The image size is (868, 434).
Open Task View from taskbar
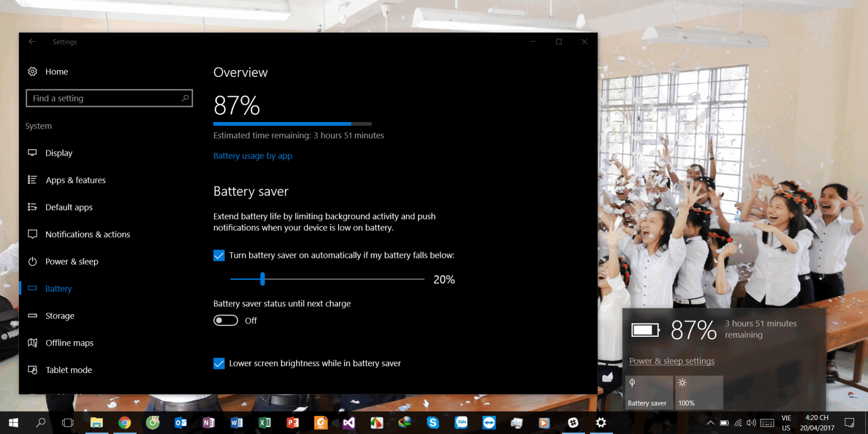pyautogui.click(x=68, y=423)
